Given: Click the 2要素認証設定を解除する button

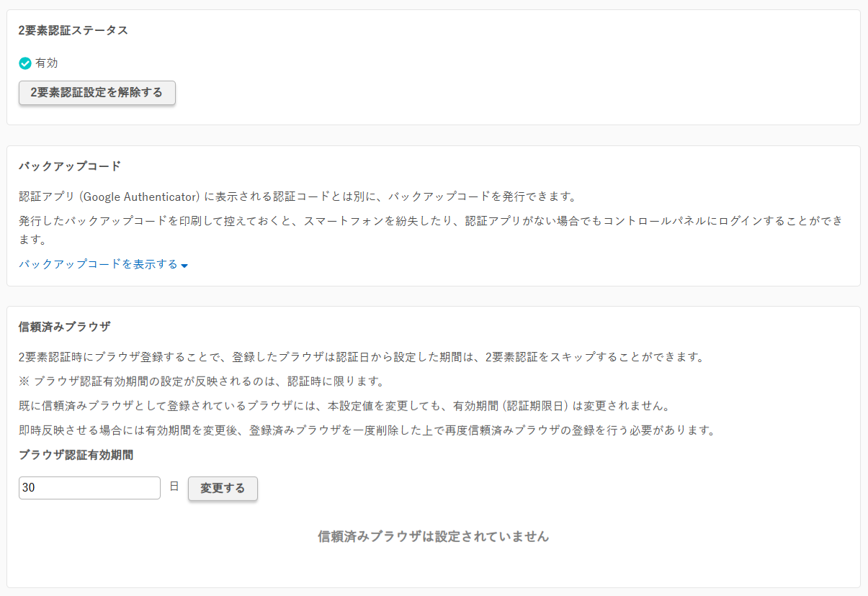Looking at the screenshot, I should pyautogui.click(x=97, y=93).
